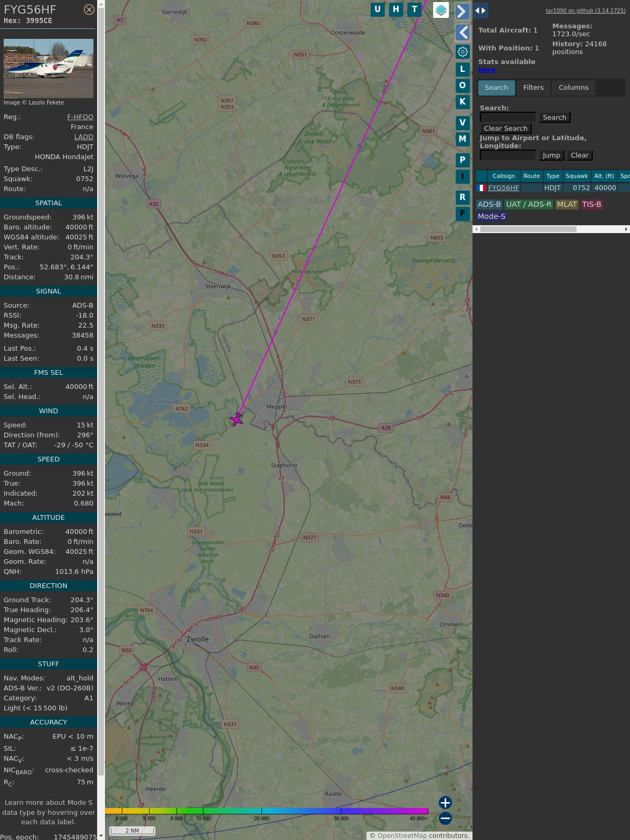Open tar1090 on github link
Image resolution: width=630 pixels, height=840 pixels.
point(585,10)
